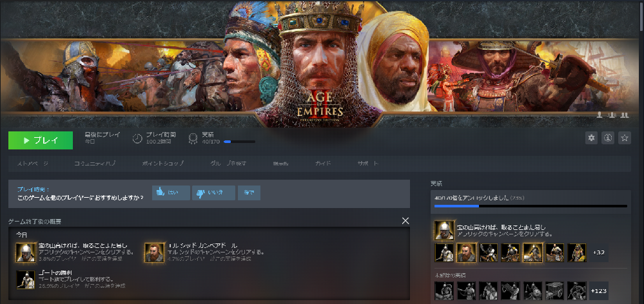This screenshot has height=304, width=644.
Task: Click the single-person silhouette icon on the banner
Action: pos(600,115)
